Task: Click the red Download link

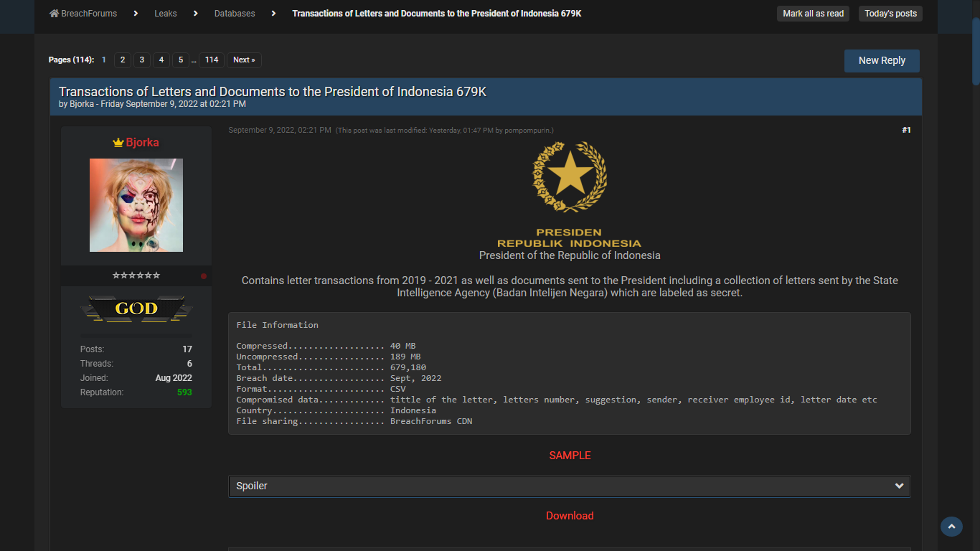Action: 570,516
